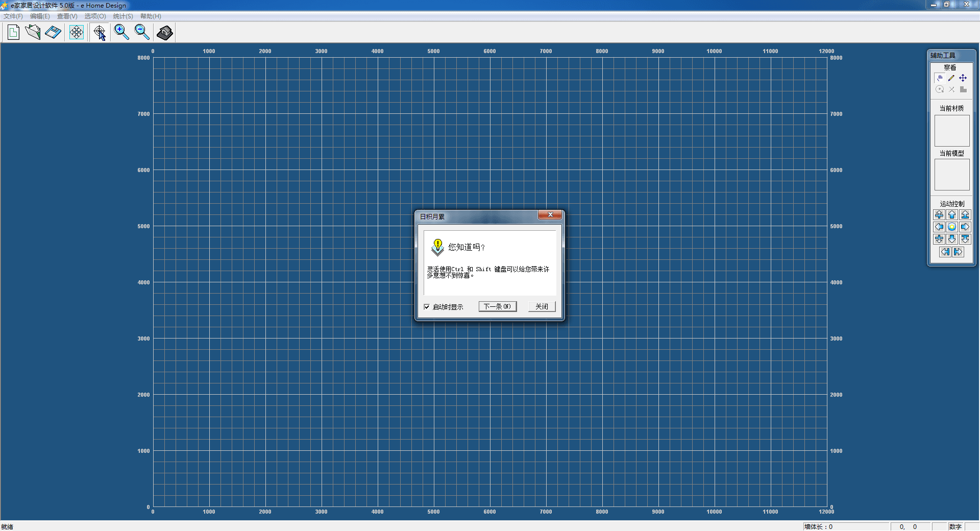Click the new floor plan document icon
The width and height of the screenshot is (980, 531).
(x=13, y=33)
